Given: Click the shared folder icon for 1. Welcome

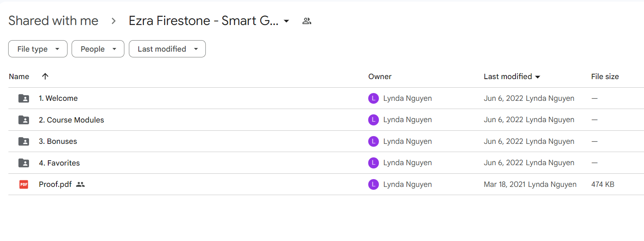Looking at the screenshot, I should pyautogui.click(x=24, y=98).
